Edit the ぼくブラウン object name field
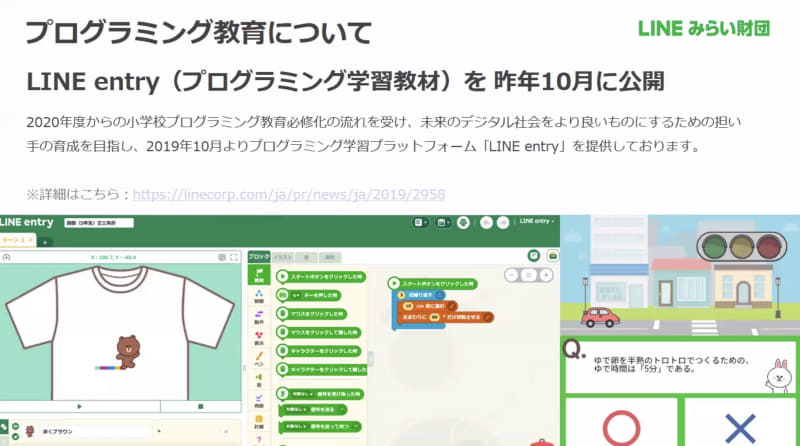The image size is (800, 446). pos(95,432)
